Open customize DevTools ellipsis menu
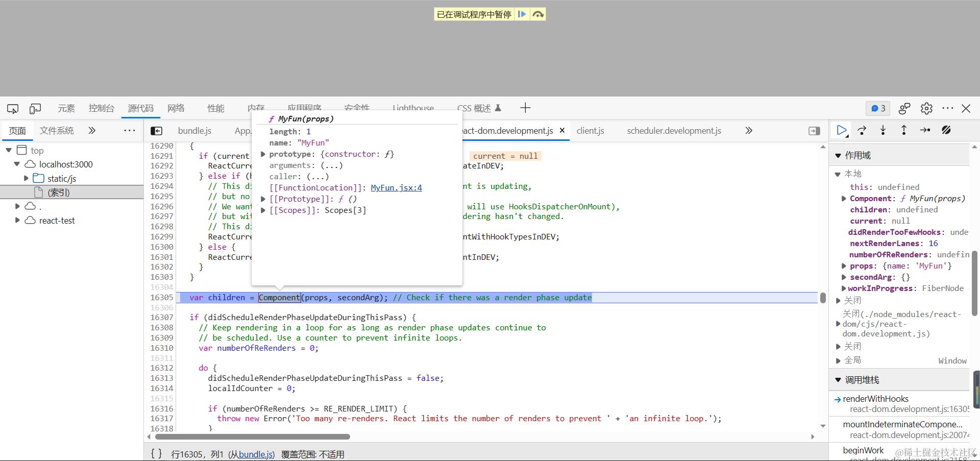This screenshot has height=461, width=980. coord(948,108)
